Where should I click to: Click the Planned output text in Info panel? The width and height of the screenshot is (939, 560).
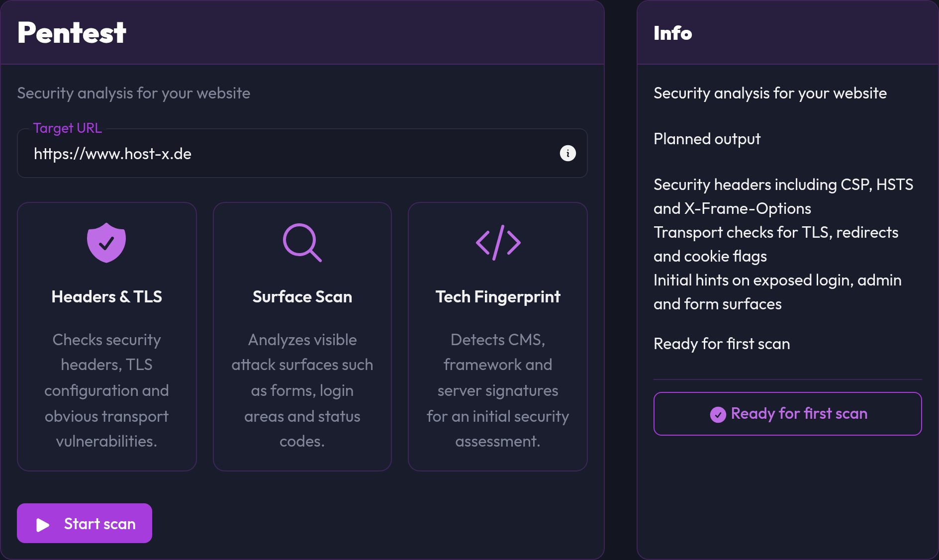tap(707, 139)
